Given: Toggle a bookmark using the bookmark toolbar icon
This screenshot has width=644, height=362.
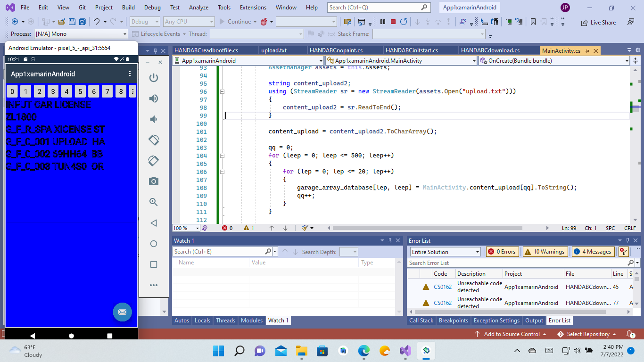Looking at the screenshot, I should (x=532, y=21).
